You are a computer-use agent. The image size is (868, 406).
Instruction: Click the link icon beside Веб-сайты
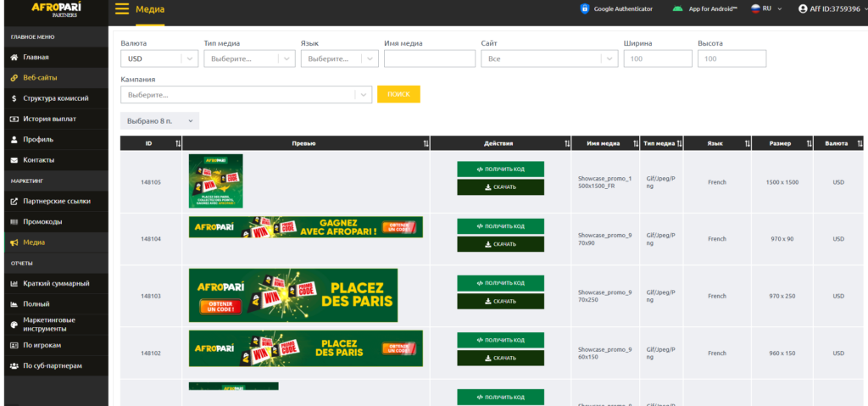(14, 77)
